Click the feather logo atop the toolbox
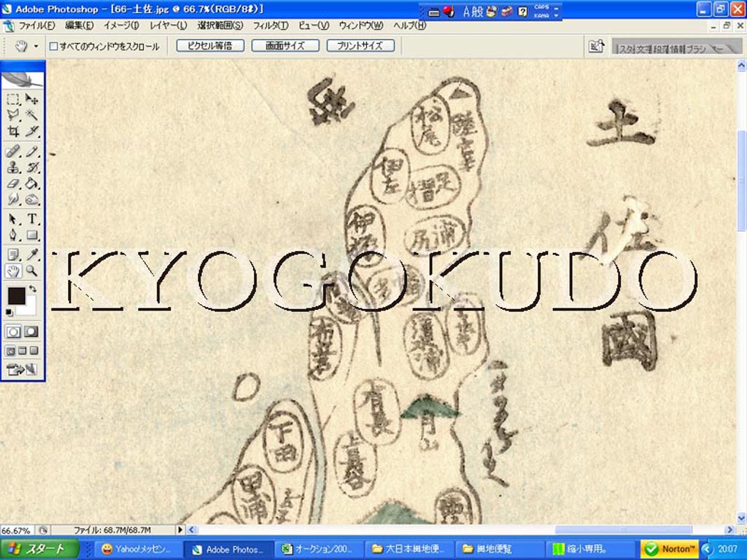 coord(23,79)
